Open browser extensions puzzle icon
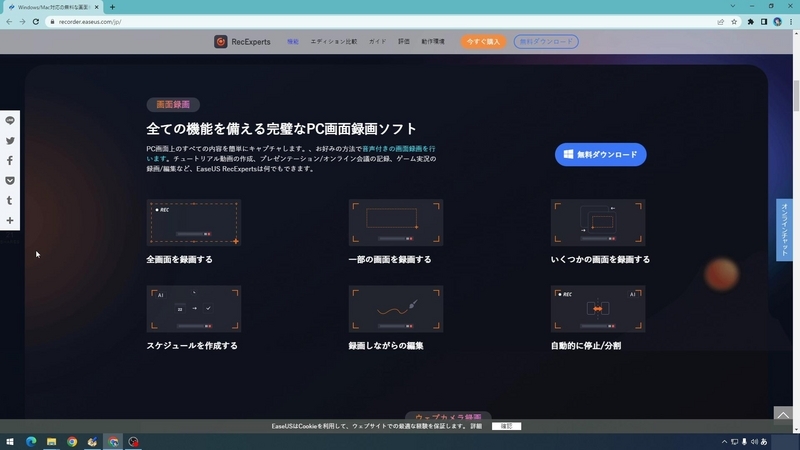Image resolution: width=800 pixels, height=450 pixels. click(x=751, y=22)
